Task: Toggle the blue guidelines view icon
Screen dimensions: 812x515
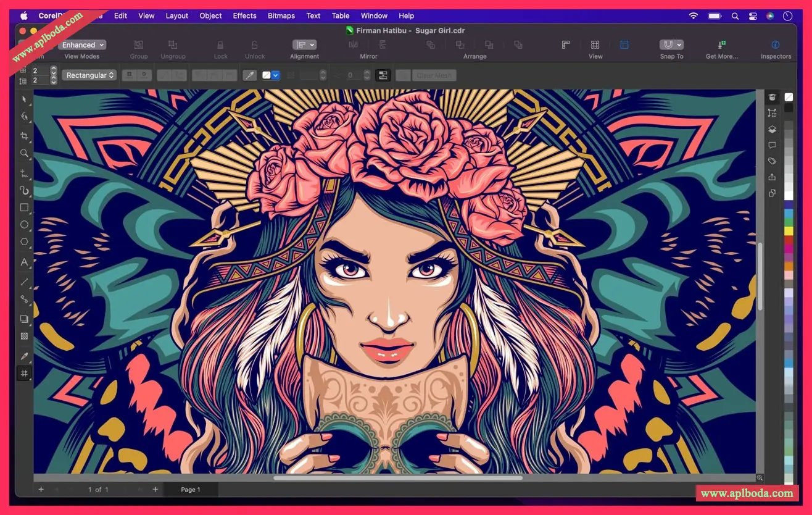Action: (624, 45)
